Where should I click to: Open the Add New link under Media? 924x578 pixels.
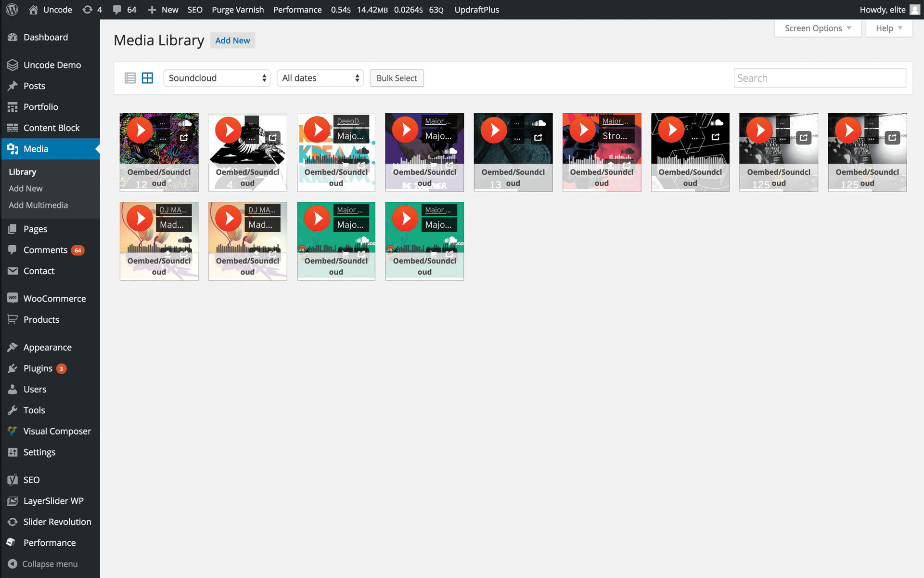(x=26, y=188)
